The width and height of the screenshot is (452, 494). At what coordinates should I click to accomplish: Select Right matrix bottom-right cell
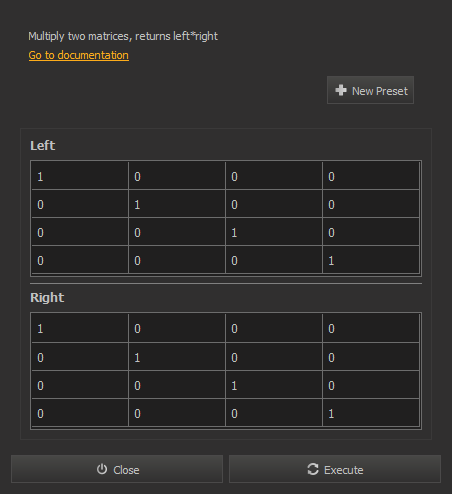click(371, 413)
